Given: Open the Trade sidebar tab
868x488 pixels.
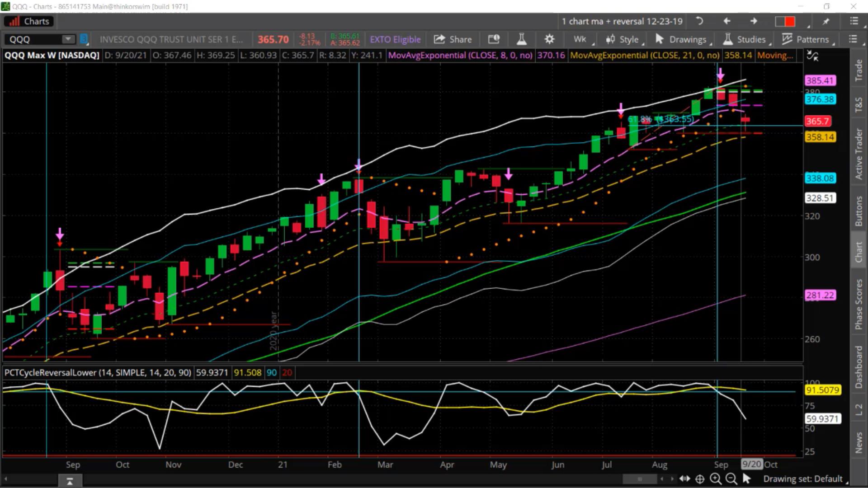Looking at the screenshot, I should click(x=858, y=70).
